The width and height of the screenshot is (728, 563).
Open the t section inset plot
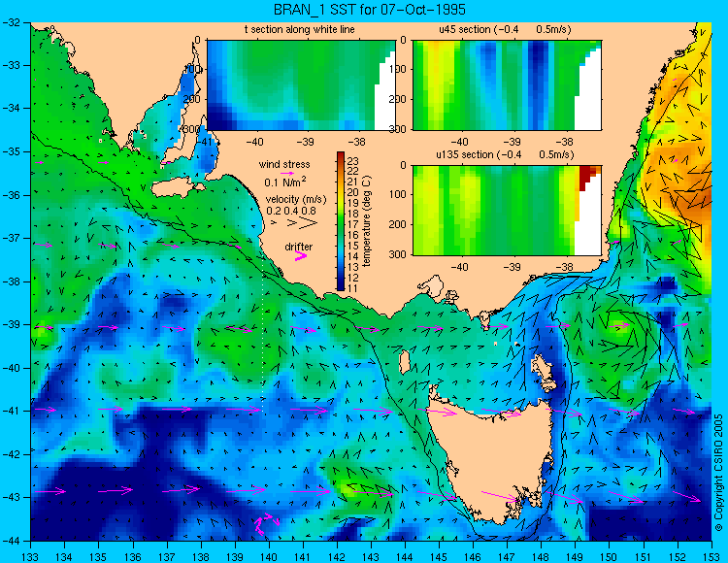pos(301,85)
